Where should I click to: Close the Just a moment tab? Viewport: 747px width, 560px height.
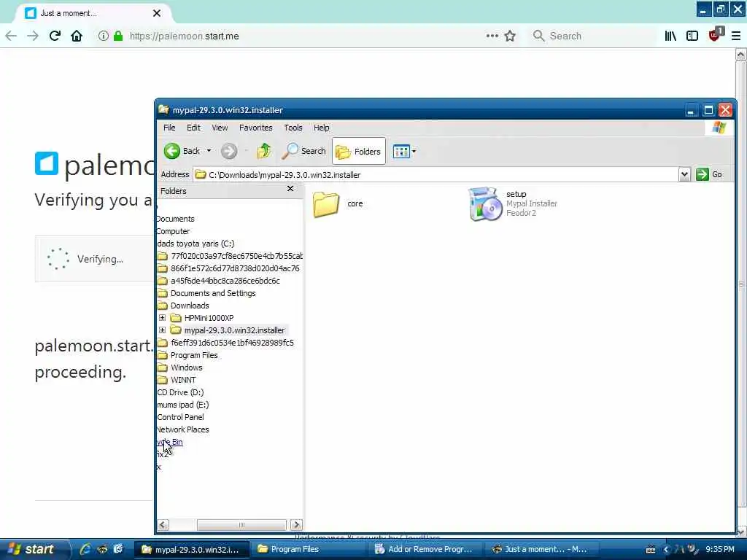point(157,13)
